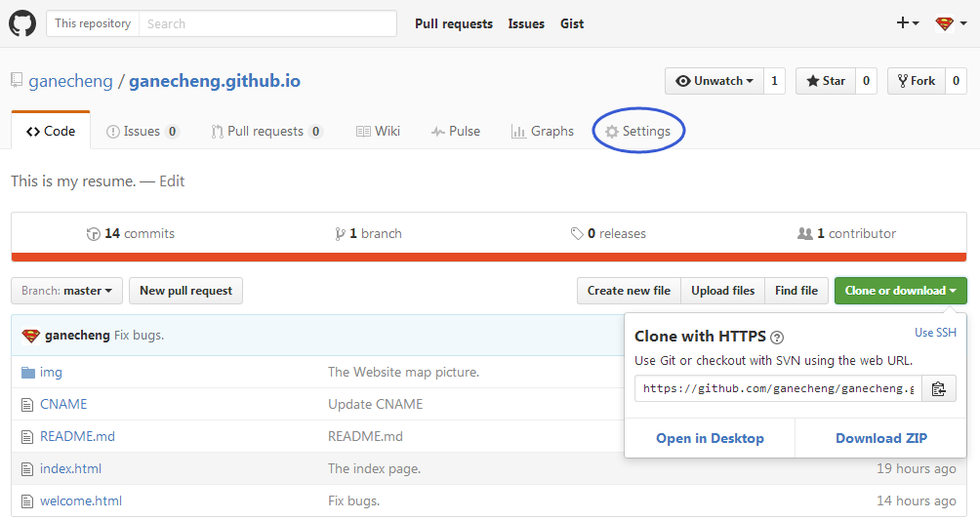Click the New pull request button
The image size is (980, 520).
[x=185, y=291]
